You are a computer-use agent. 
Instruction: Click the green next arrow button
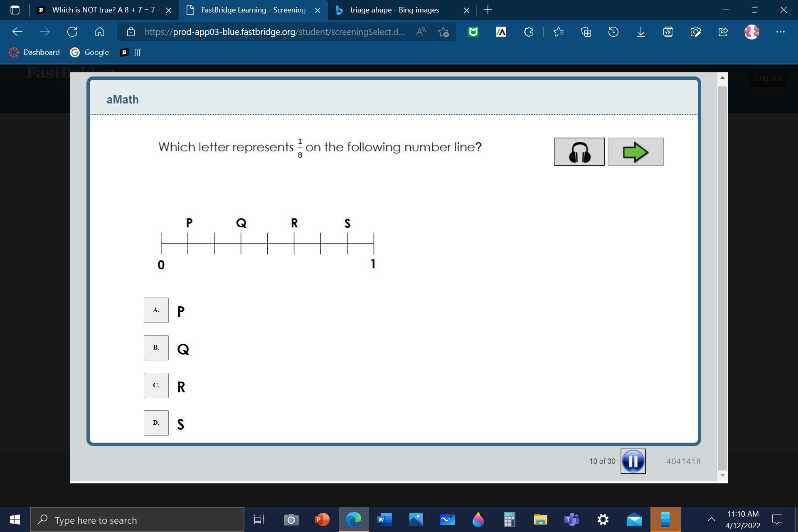pyautogui.click(x=635, y=152)
